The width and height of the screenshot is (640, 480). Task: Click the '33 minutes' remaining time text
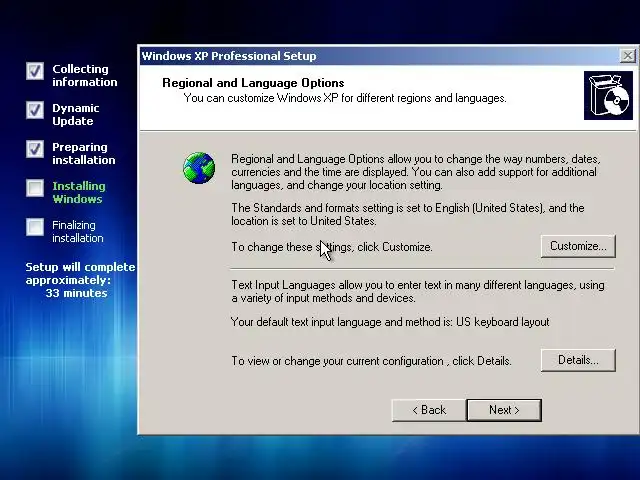pyautogui.click(x=76, y=293)
